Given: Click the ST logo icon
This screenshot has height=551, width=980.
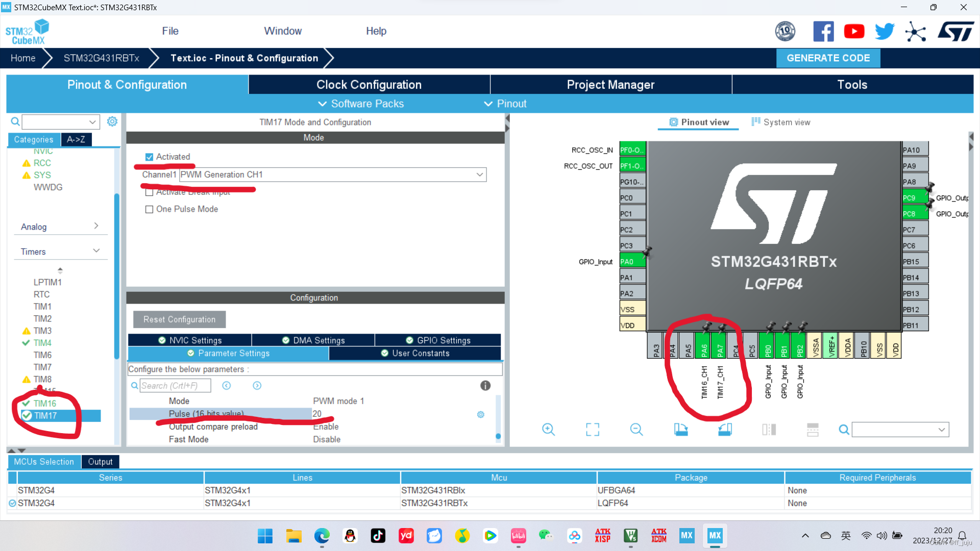Looking at the screenshot, I should click(956, 32).
